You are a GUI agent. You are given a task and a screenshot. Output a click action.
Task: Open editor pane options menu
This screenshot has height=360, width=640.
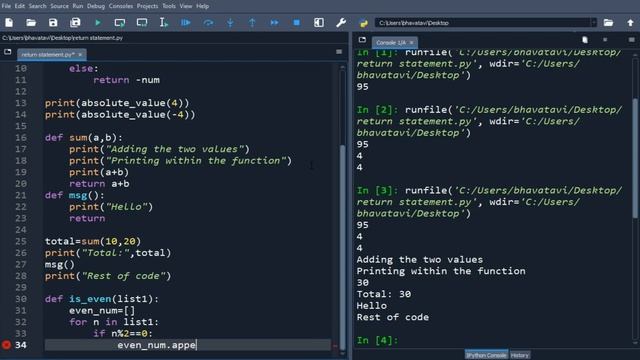[x=339, y=52]
